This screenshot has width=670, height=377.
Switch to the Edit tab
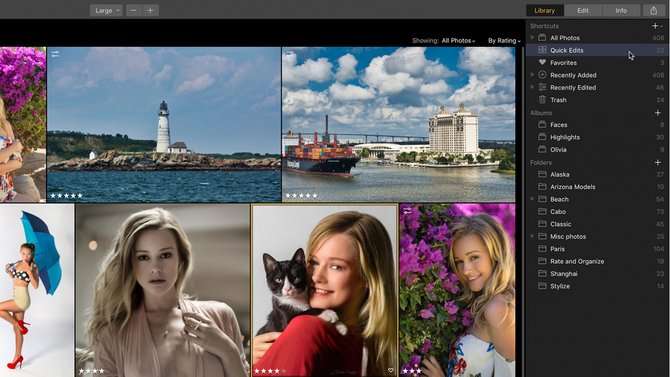click(583, 11)
